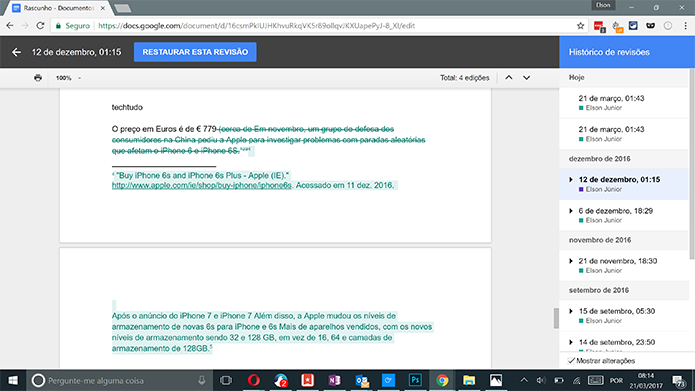
Task: Click Restaurar esta revisão button
Action: point(195,52)
